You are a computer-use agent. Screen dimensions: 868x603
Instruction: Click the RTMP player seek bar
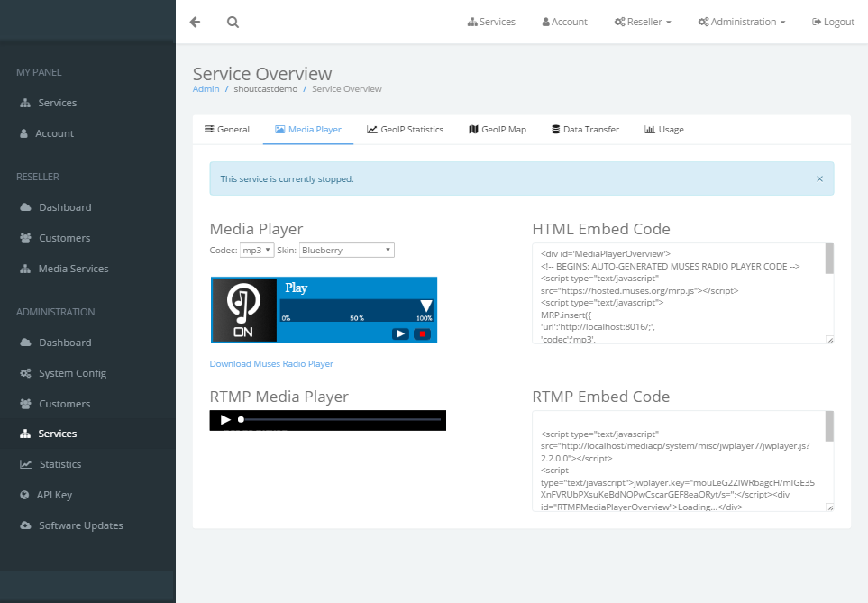pos(341,420)
